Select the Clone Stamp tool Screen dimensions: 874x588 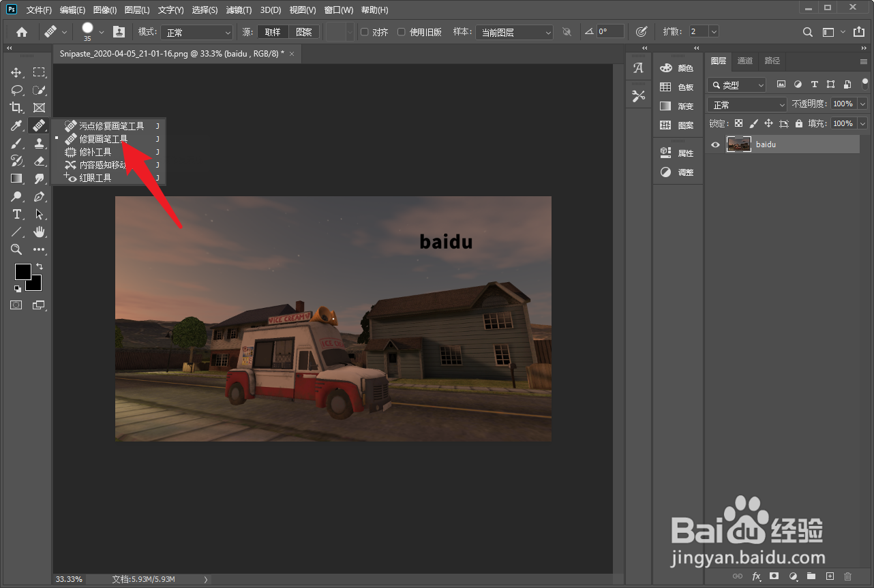coord(40,143)
